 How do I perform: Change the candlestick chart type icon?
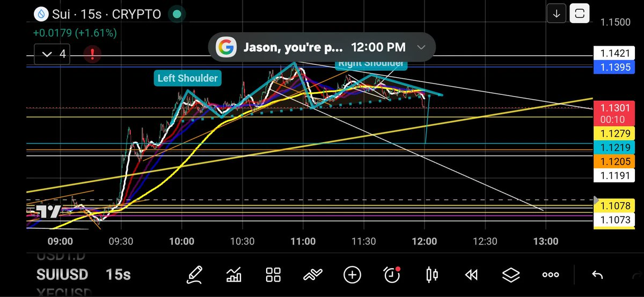tap(431, 275)
